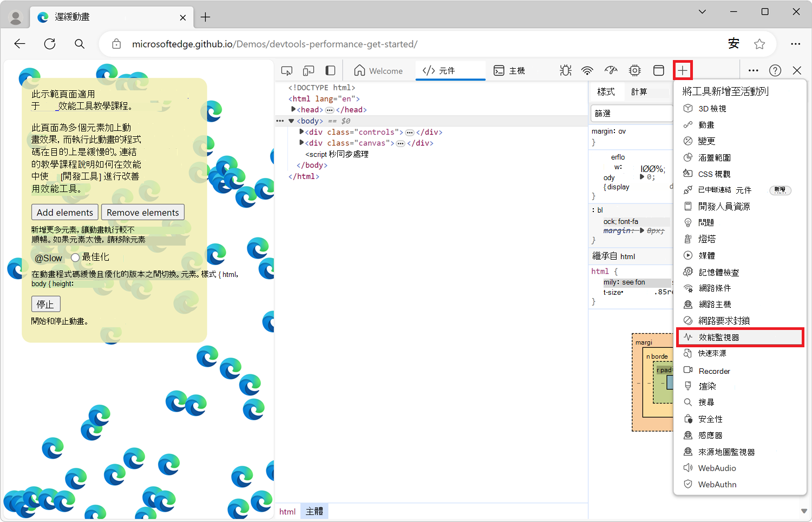Click the DevTools help question icon
Screen dimensions: 812x522
775,70
